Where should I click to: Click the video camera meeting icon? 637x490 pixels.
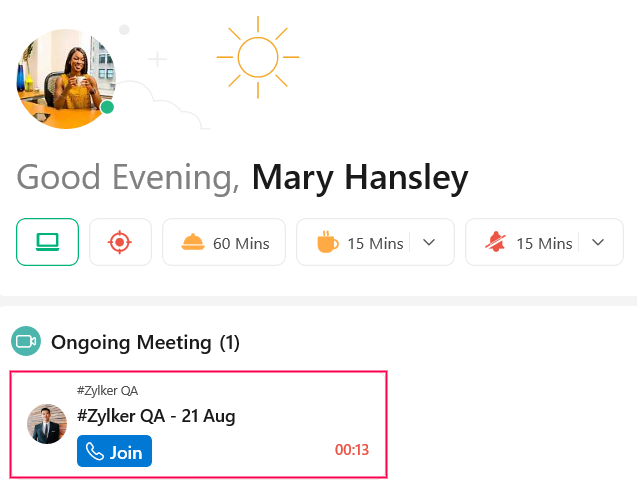coord(26,342)
